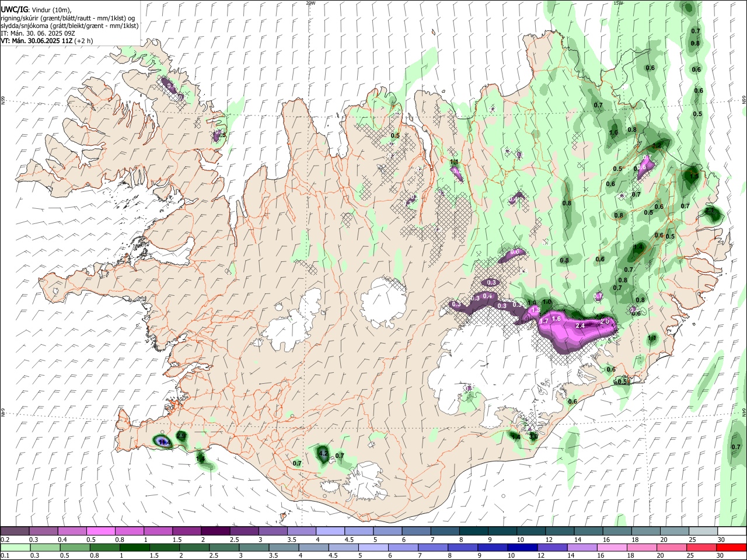Click the pale grey swatch labeled 25 in top legend row
The width and height of the screenshot is (747, 560).
[x=704, y=531]
